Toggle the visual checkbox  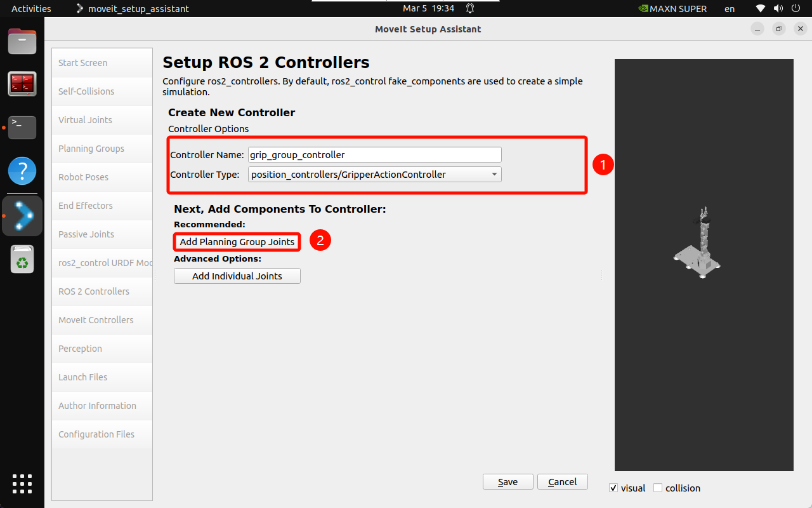tap(613, 488)
